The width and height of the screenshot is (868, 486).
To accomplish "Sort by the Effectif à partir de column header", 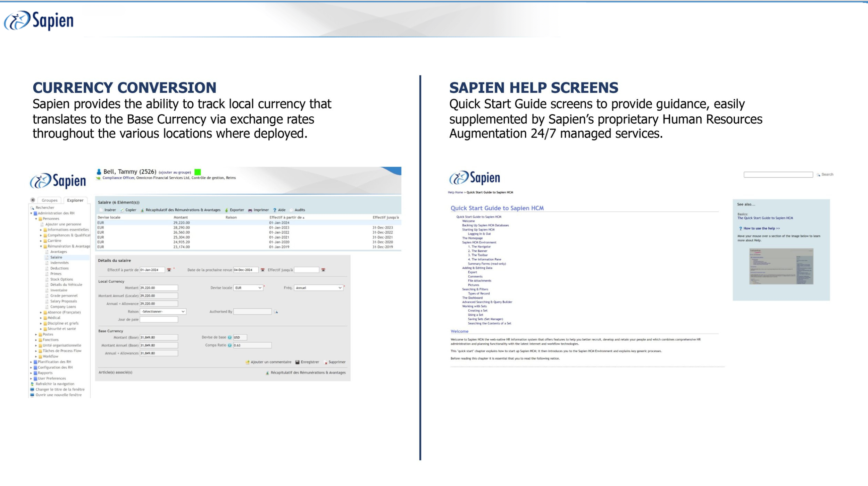I will [286, 218].
